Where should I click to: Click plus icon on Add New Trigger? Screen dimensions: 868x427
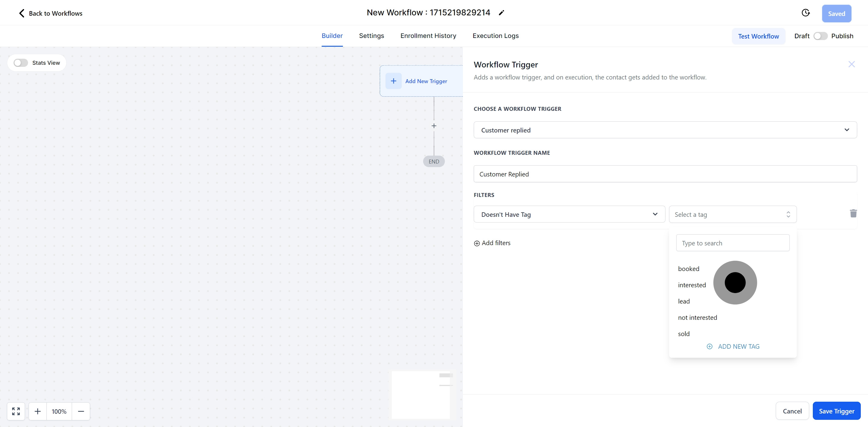coord(393,81)
